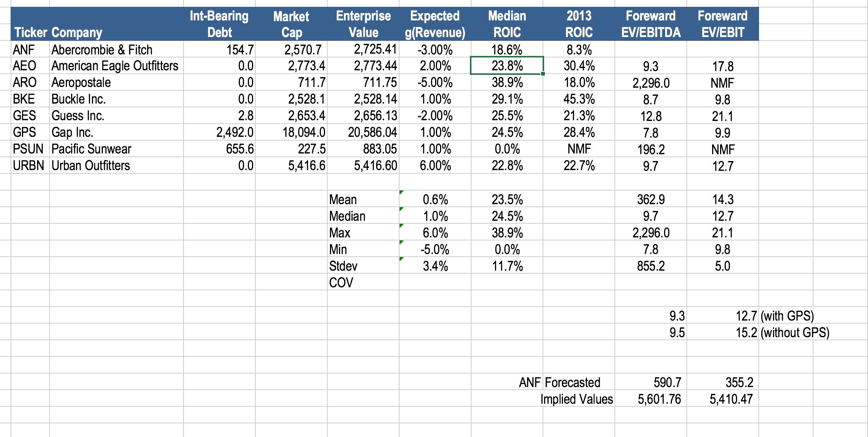Select the Expected g(Revenue) header cell
The width and height of the screenshot is (868, 437).
pyautogui.click(x=435, y=24)
